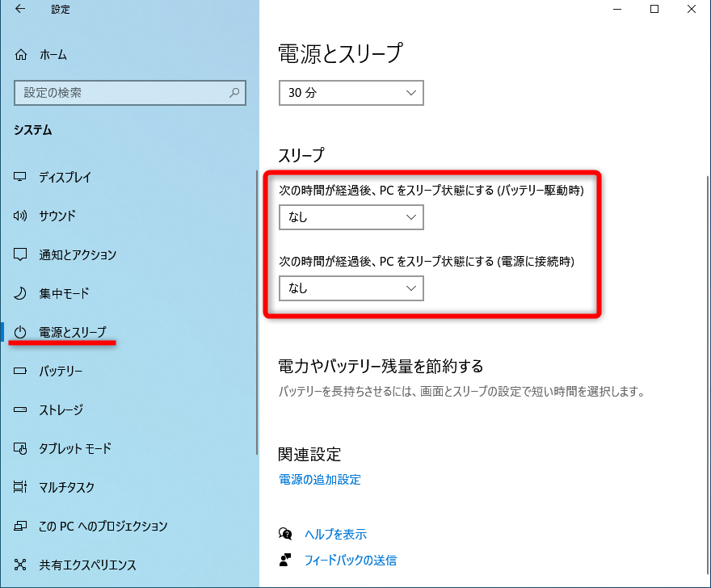
Task: Click the 集中モード moon icon
Action: pyautogui.click(x=20, y=293)
